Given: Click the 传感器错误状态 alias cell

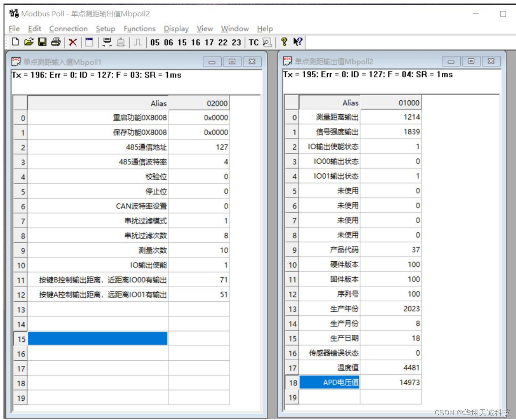Looking at the screenshot, I should tap(330, 353).
